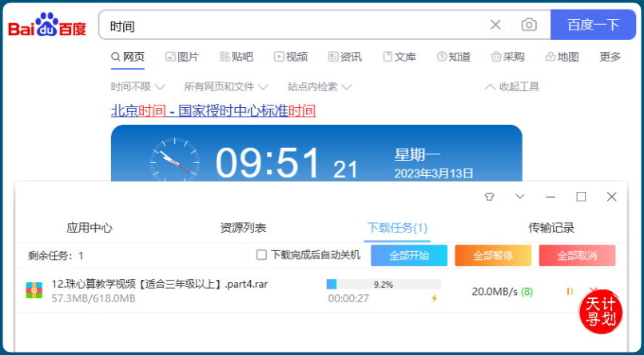This screenshot has width=644, height=355.
Task: Collapse search tools via 收起工具
Action: 512,86
